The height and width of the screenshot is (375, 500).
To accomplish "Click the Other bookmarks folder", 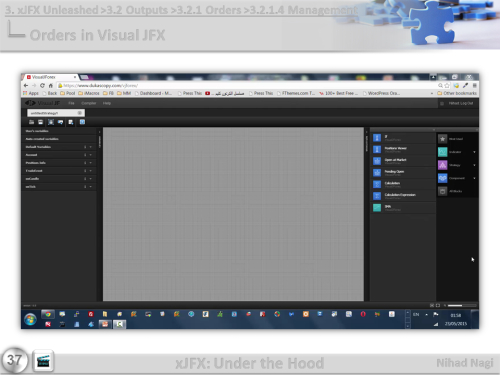I will point(457,93).
